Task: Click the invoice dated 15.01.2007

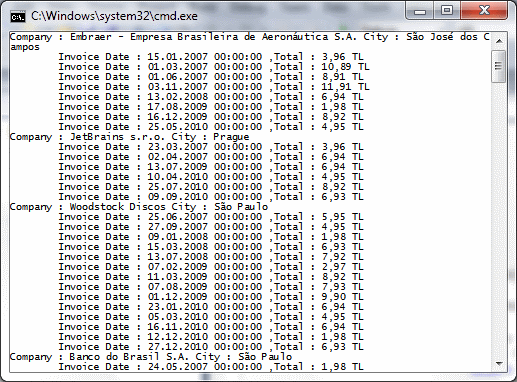Action: tap(211, 57)
